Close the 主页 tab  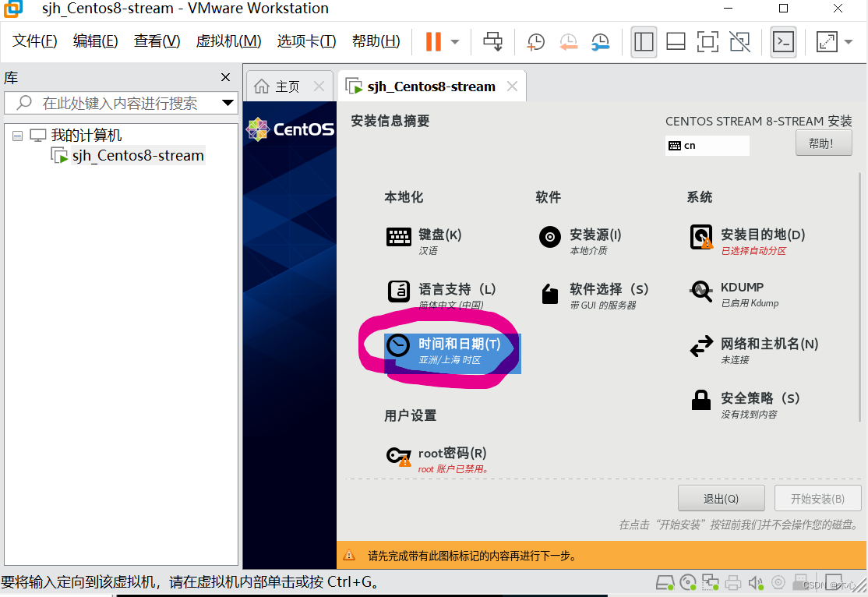(x=319, y=86)
